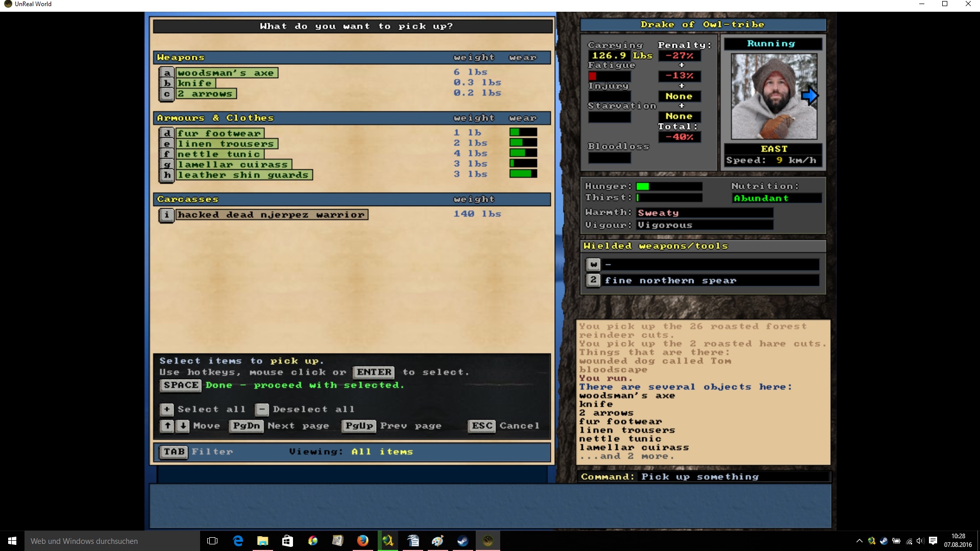This screenshot has width=980, height=551.
Task: Click the Hunger status bar
Action: [669, 186]
